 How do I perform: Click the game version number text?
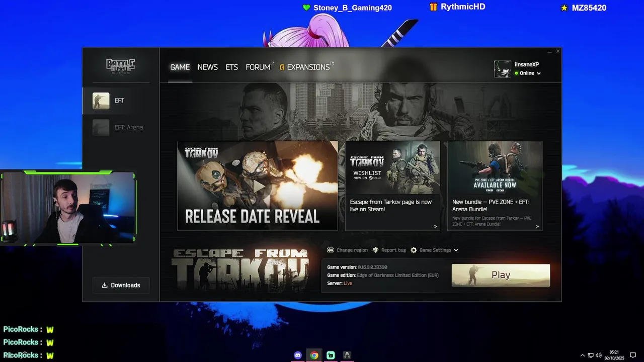[x=372, y=267]
